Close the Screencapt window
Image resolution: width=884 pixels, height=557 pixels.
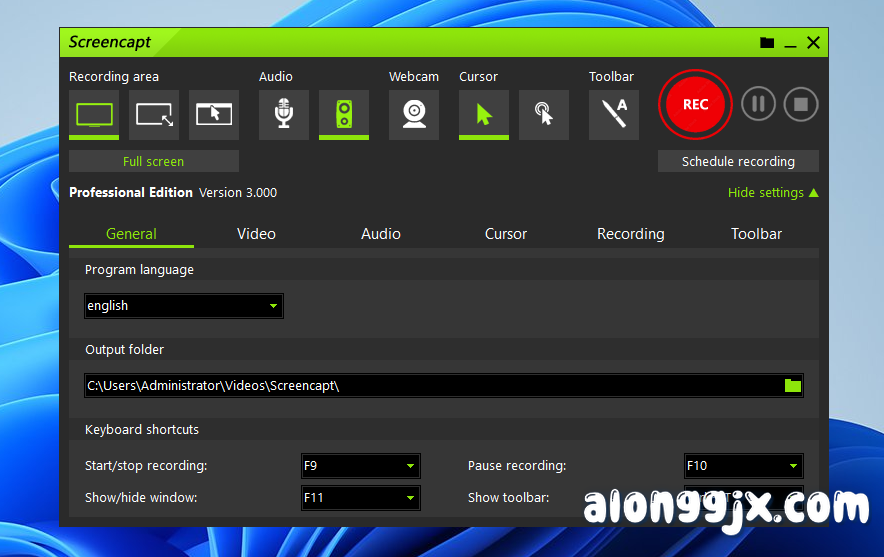813,42
